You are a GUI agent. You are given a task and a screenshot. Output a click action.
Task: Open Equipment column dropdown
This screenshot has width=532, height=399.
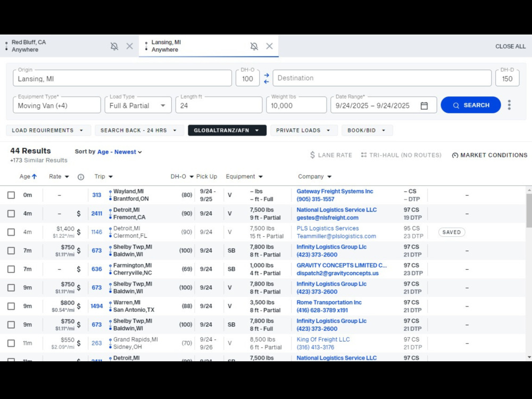(261, 177)
